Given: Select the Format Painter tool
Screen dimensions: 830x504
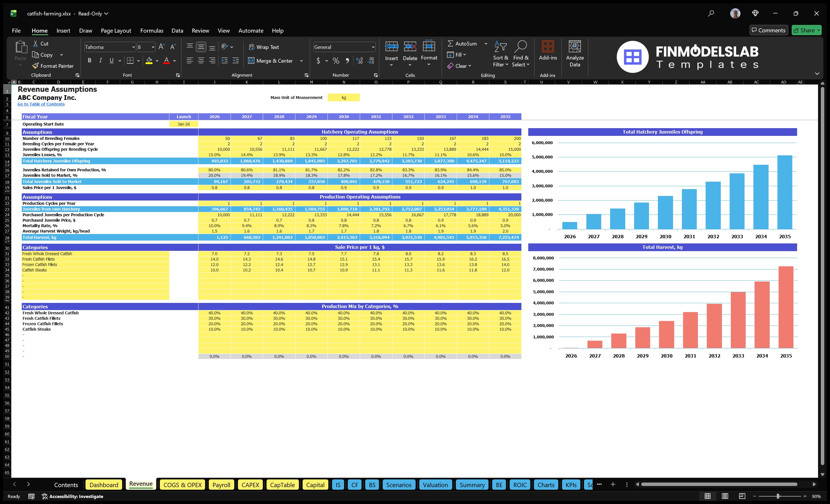Looking at the screenshot, I should click(53, 66).
